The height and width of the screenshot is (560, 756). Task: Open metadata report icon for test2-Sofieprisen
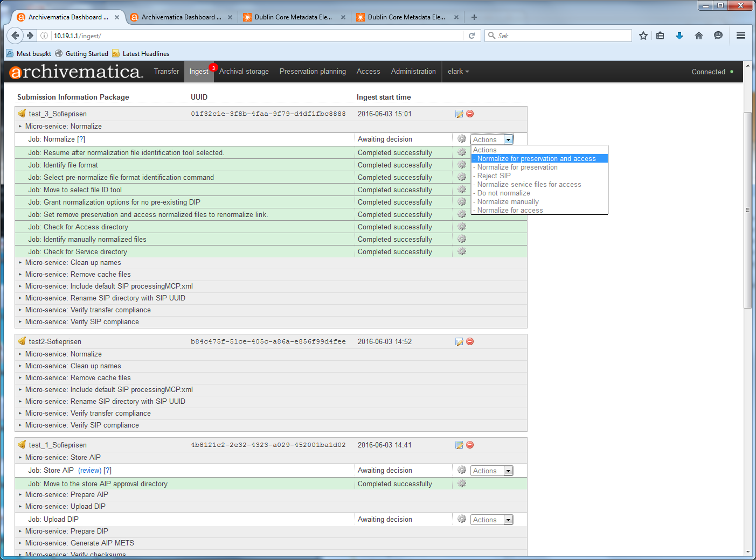[459, 341]
